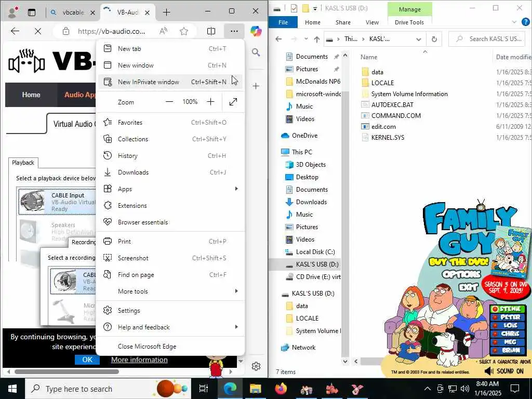Decrease zoom with minus button

[x=169, y=102]
